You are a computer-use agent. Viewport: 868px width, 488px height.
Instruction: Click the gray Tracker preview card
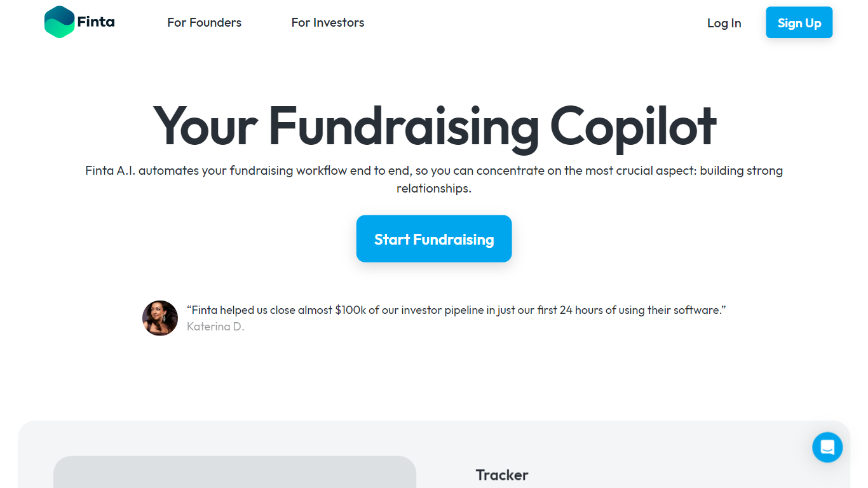point(234,473)
